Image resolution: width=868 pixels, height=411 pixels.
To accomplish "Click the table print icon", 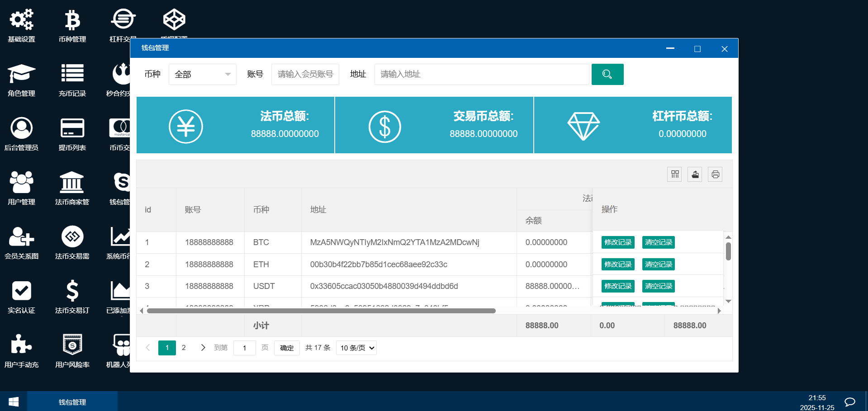I will tap(715, 175).
